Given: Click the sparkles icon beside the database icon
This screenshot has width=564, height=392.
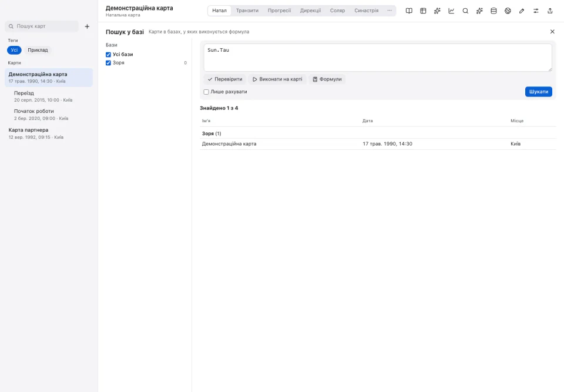Looking at the screenshot, I should [x=479, y=11].
